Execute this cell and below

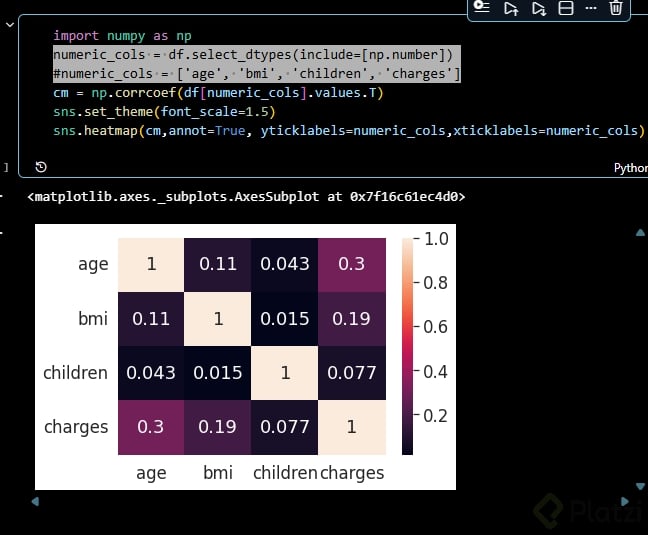point(539,8)
